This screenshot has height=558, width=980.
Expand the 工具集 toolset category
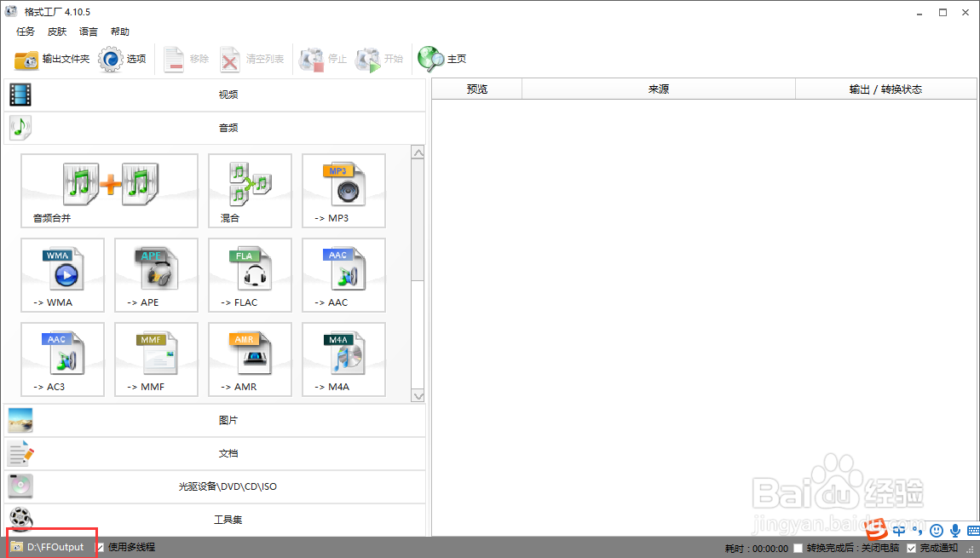point(215,520)
